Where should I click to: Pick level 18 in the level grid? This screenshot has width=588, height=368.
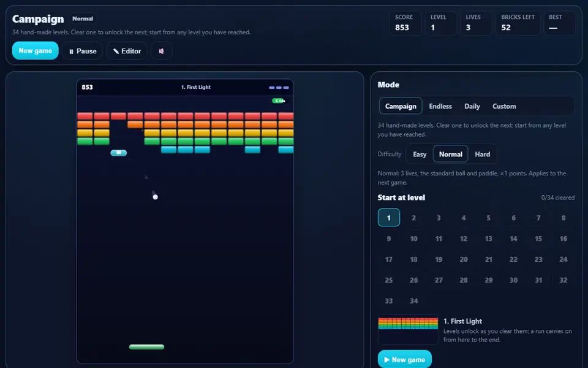(413, 259)
